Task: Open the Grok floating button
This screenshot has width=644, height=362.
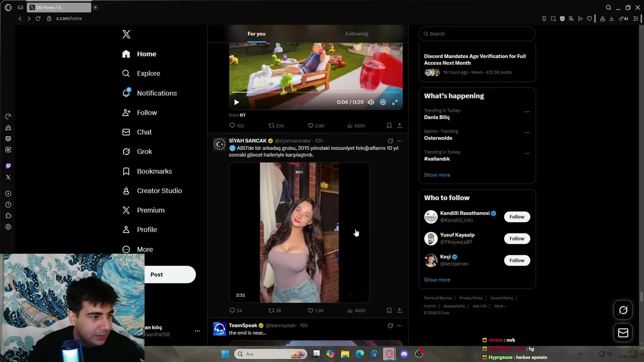Action: click(x=623, y=310)
